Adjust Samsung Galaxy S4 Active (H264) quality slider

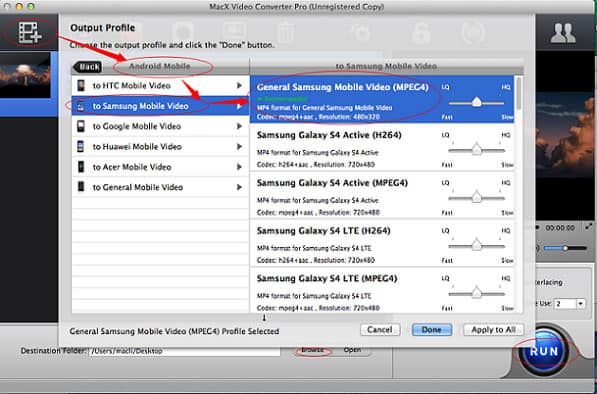476,150
